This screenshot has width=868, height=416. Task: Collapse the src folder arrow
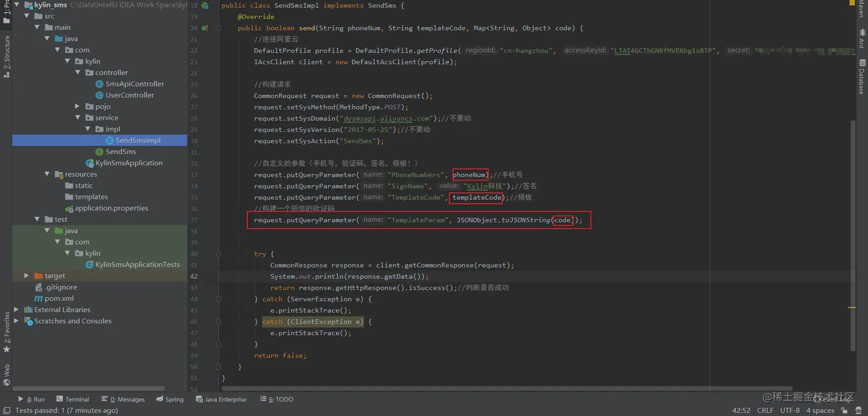[x=27, y=16]
